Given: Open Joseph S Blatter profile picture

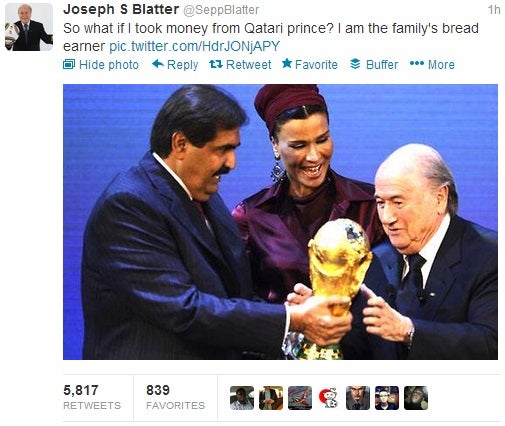Looking at the screenshot, I should point(29,27).
